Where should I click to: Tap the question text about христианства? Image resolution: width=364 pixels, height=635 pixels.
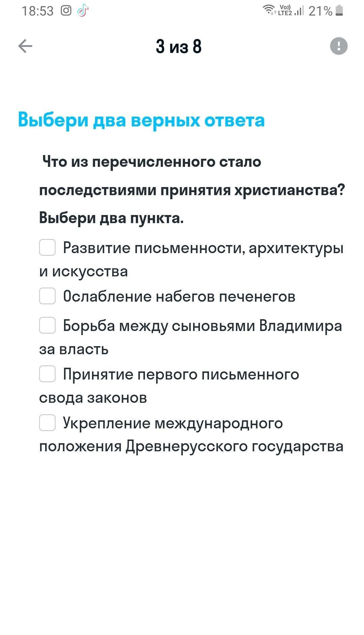[192, 190]
